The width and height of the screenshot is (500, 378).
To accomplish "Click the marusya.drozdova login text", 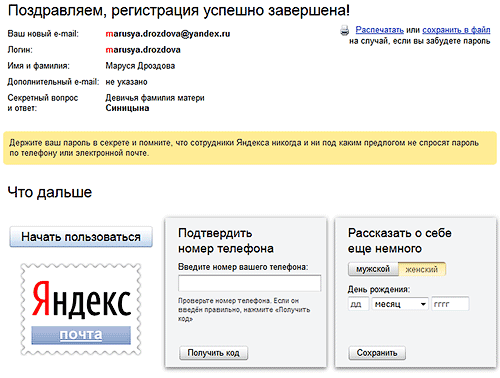I will [143, 50].
